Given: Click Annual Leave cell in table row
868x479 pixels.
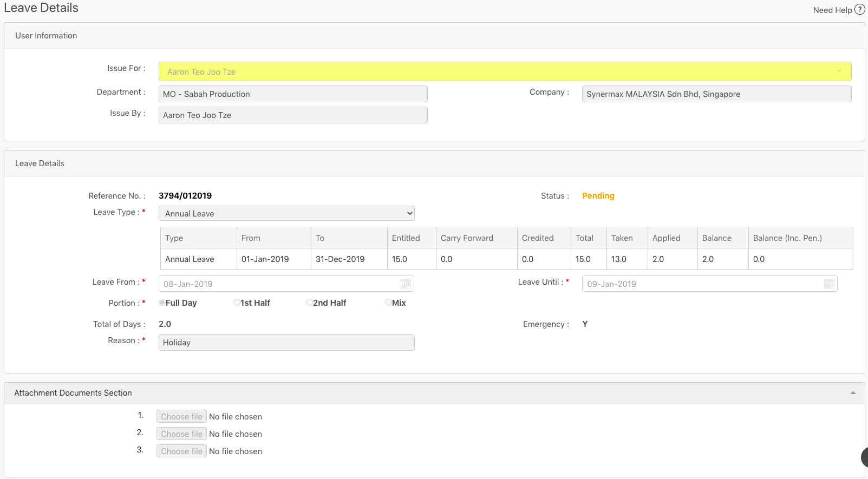Looking at the screenshot, I should (x=199, y=259).
